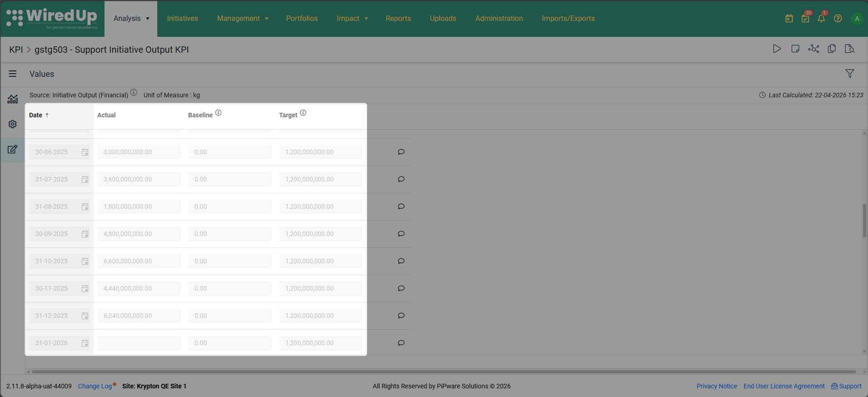Sort by the Date column header
Viewport: 868px width, 397px height.
39,115
